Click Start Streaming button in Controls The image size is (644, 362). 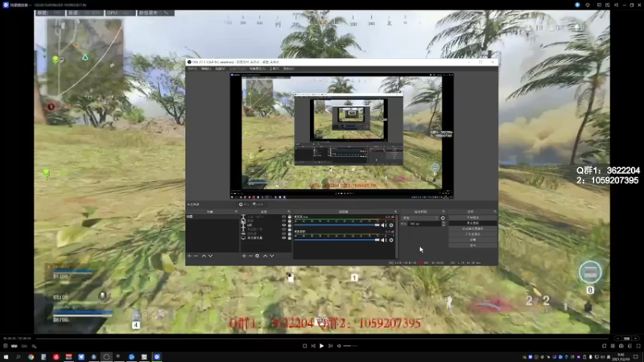(473, 217)
